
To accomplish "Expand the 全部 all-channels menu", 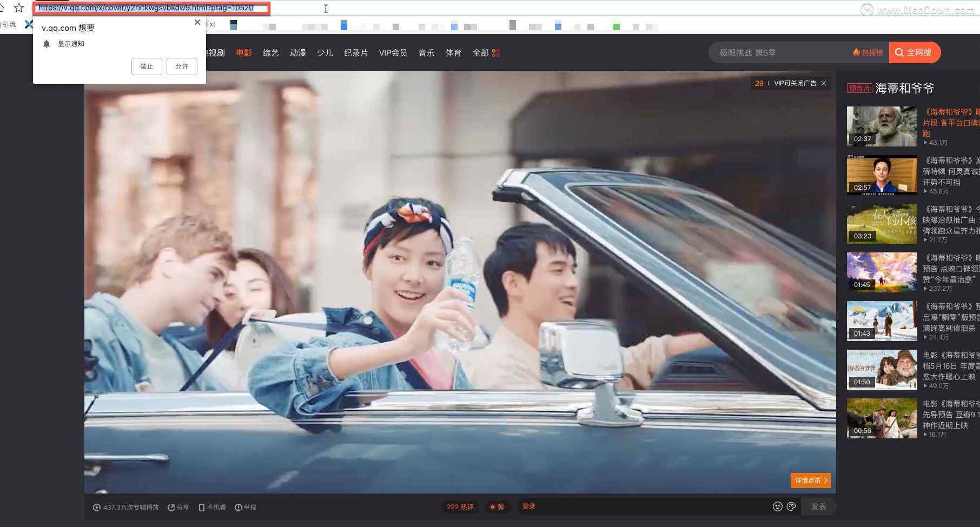I will tap(486, 53).
